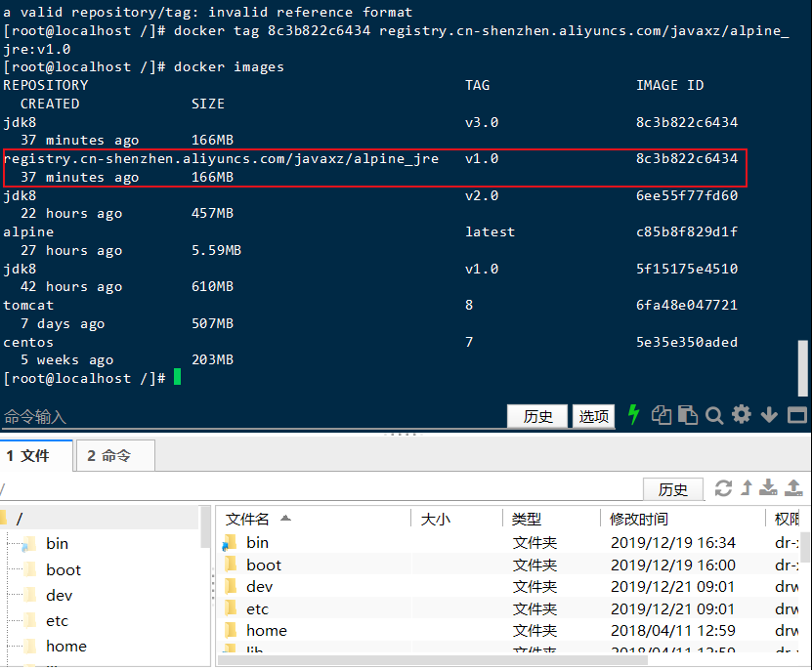Click the registry.cn-shenzhen.aliyuncs.com/javaxz/alpine_jre repository text
This screenshot has width=812, height=670.
click(x=221, y=159)
